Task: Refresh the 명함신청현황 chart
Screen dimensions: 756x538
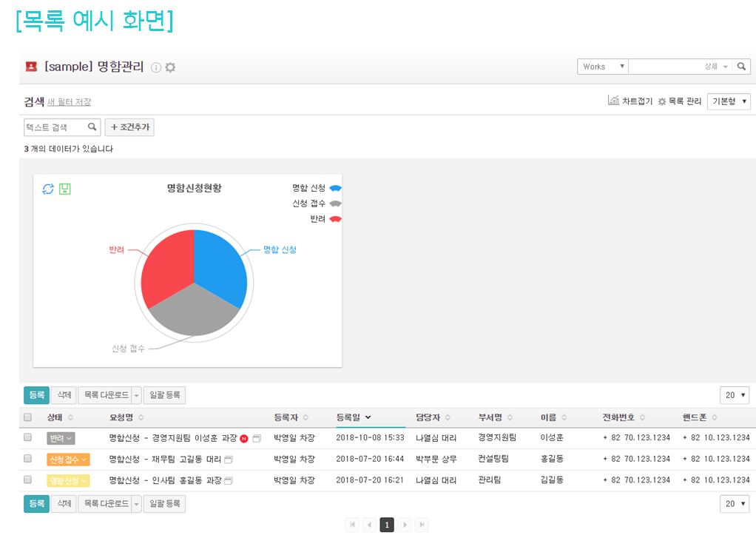Action: tap(48, 189)
